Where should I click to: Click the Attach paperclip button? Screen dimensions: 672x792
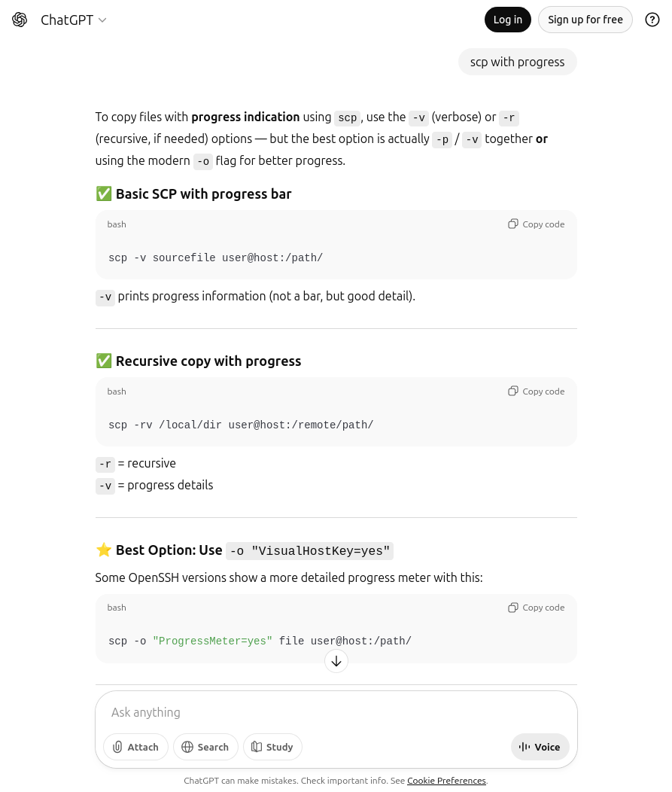[135, 747]
